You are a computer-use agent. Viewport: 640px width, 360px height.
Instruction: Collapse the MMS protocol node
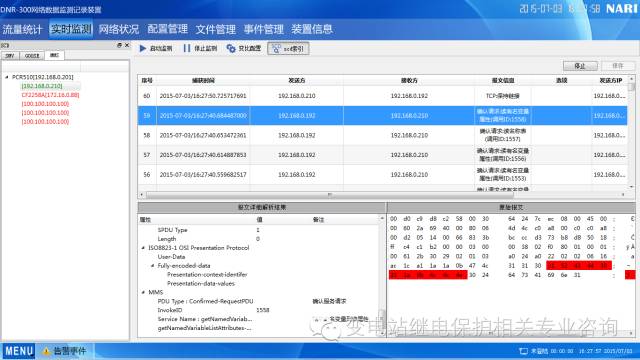[143, 292]
